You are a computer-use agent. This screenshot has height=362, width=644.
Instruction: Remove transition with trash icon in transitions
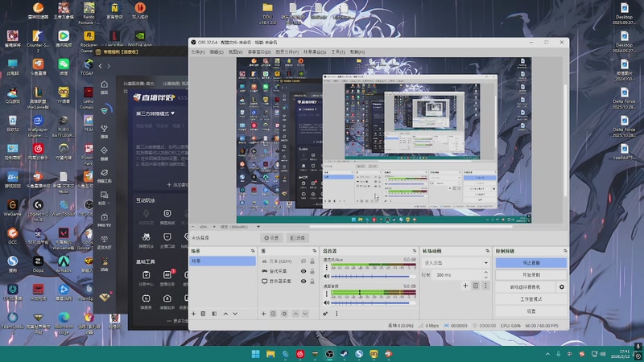476,286
